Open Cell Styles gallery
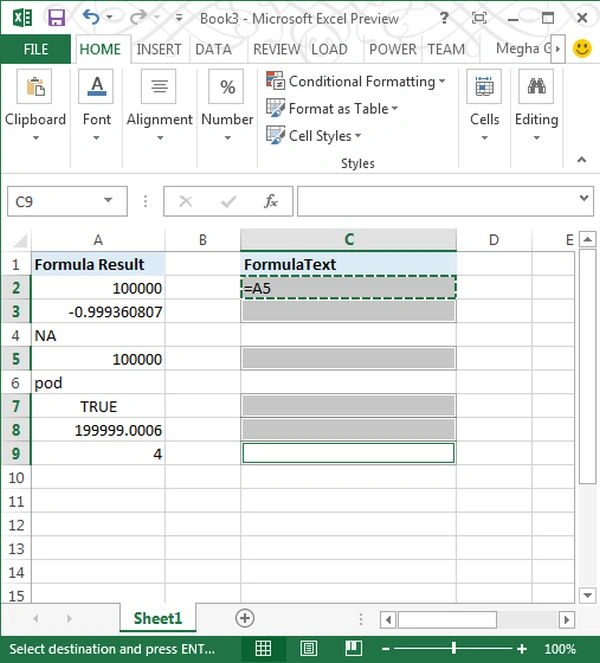 [x=313, y=136]
